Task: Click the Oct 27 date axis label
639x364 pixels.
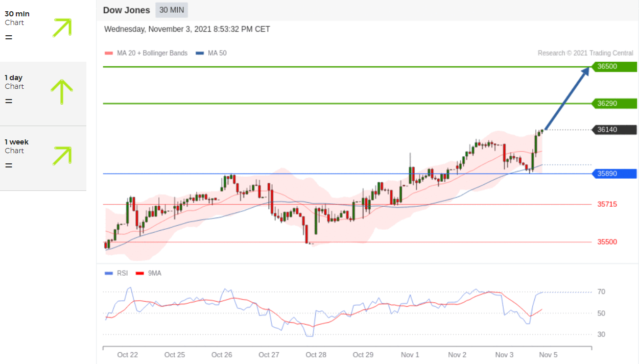Action: pyautogui.click(x=269, y=355)
